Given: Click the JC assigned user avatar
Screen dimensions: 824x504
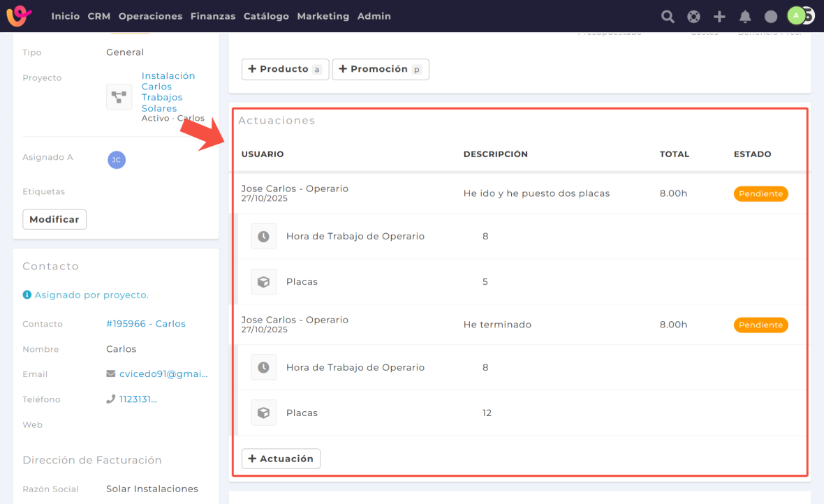Looking at the screenshot, I should (x=117, y=160).
